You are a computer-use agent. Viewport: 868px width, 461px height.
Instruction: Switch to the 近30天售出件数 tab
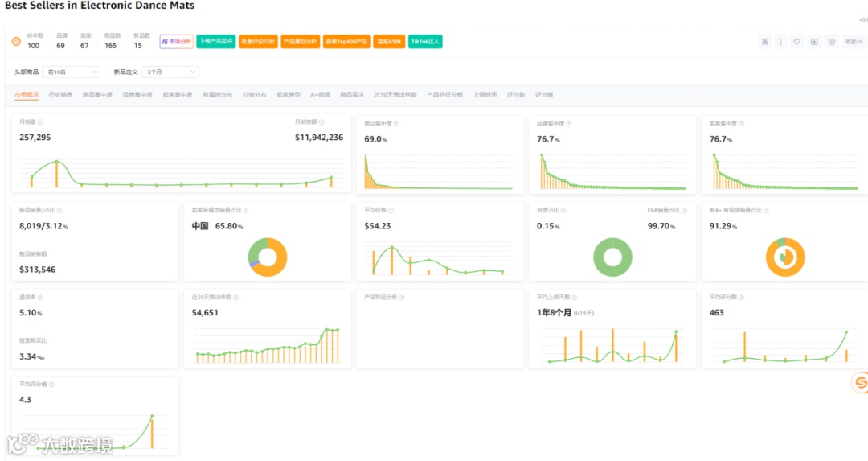(x=395, y=95)
